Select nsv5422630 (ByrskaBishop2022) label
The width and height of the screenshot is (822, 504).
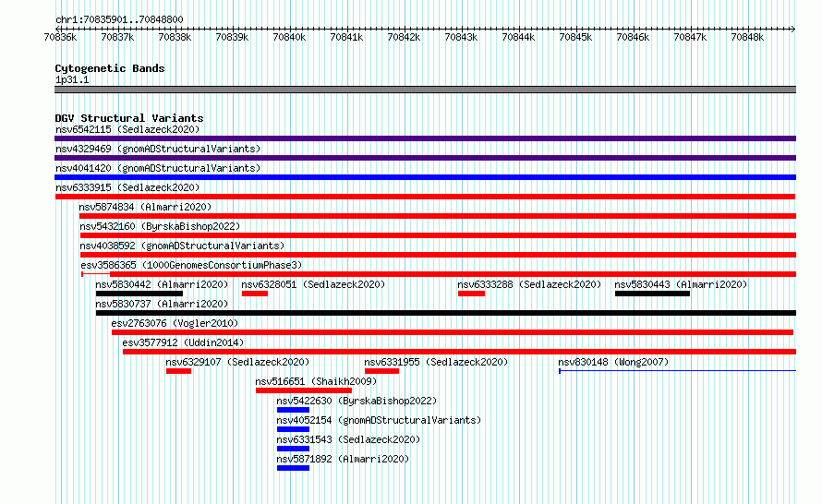point(357,401)
